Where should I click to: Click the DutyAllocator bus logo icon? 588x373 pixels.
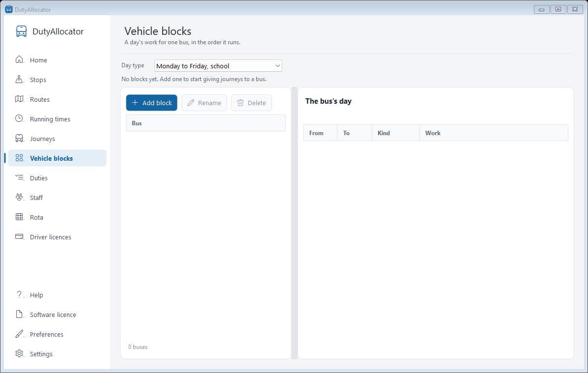tap(21, 31)
